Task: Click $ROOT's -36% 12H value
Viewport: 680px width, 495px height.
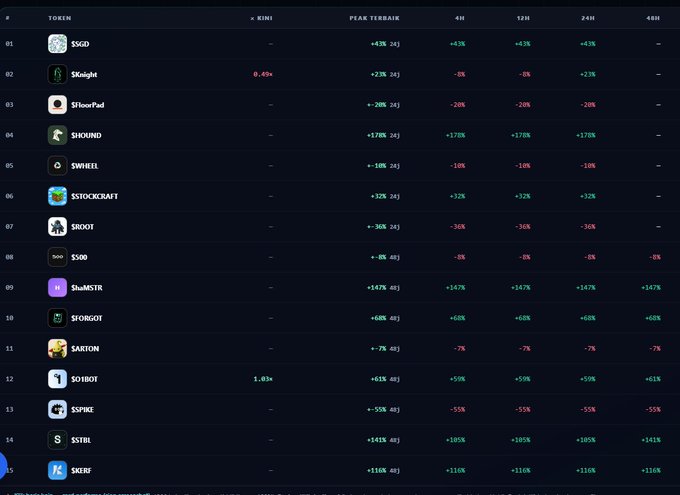Action: tap(522, 226)
